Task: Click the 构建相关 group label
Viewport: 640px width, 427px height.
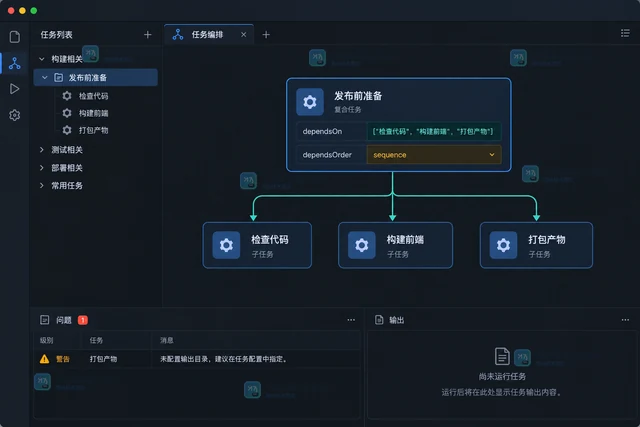Action: pyautogui.click(x=67, y=59)
